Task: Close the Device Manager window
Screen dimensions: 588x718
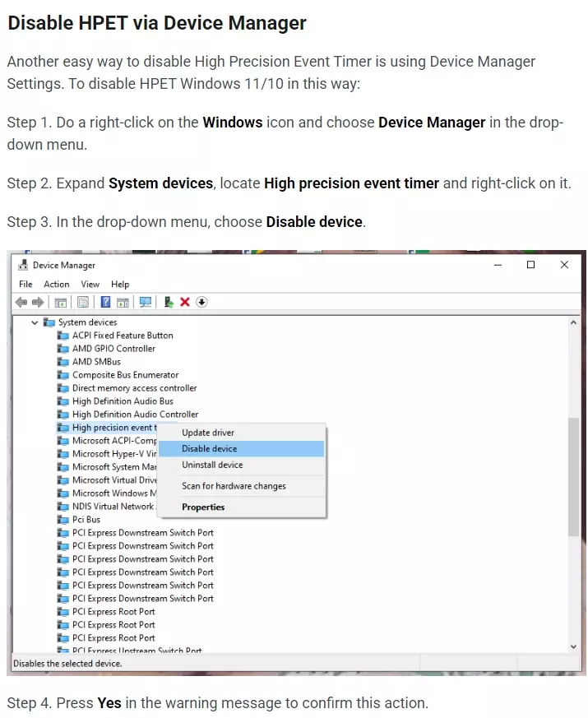Action: pyautogui.click(x=564, y=265)
